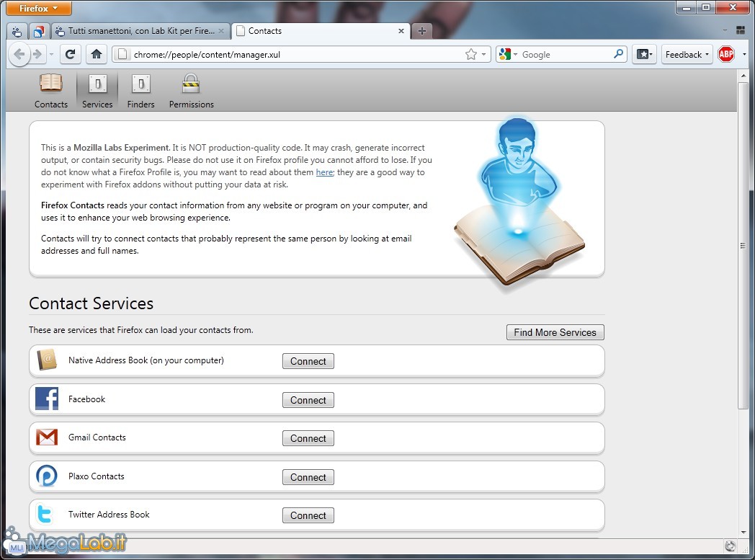Click the Plaxo Contacts label

point(97,476)
